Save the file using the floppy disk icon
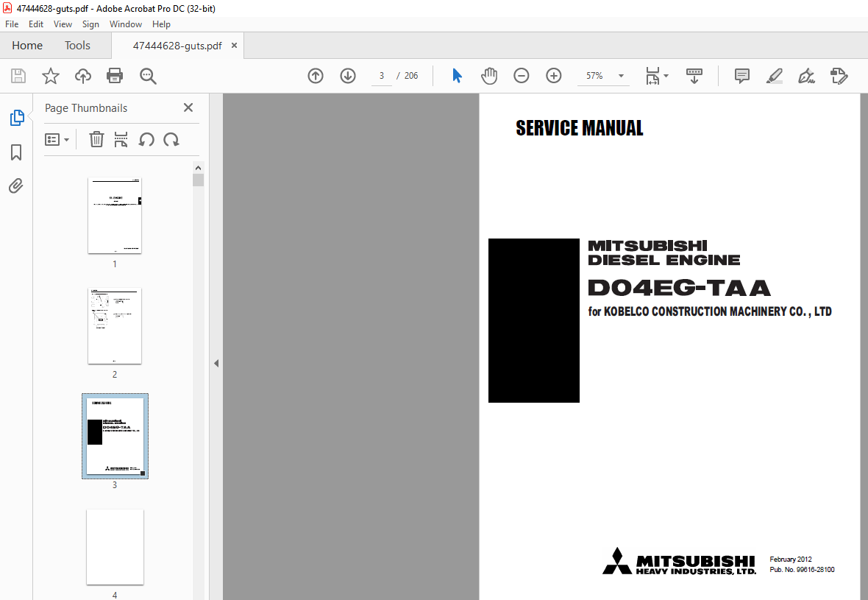The width and height of the screenshot is (868, 600). pyautogui.click(x=18, y=76)
